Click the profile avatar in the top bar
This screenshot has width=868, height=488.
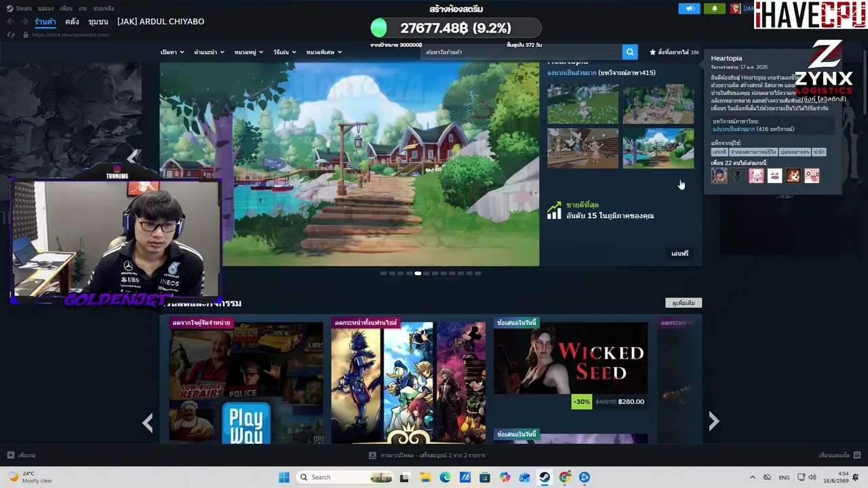(735, 9)
